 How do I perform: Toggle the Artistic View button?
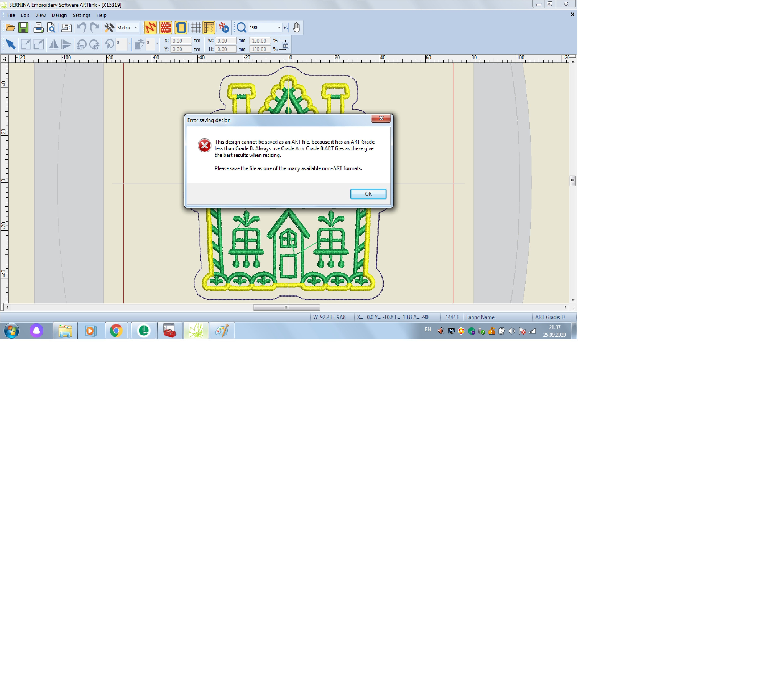(165, 27)
